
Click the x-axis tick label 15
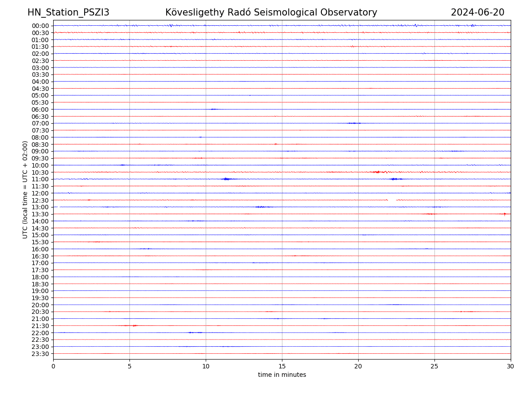coord(282,366)
